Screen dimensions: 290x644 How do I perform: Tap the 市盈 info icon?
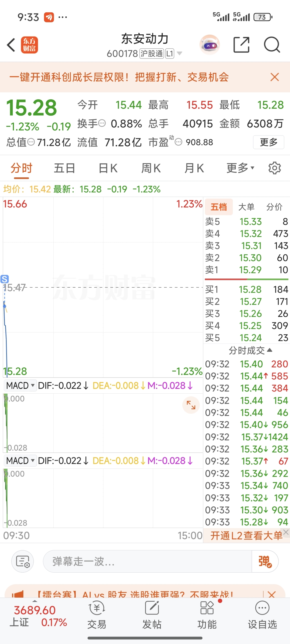point(178,142)
